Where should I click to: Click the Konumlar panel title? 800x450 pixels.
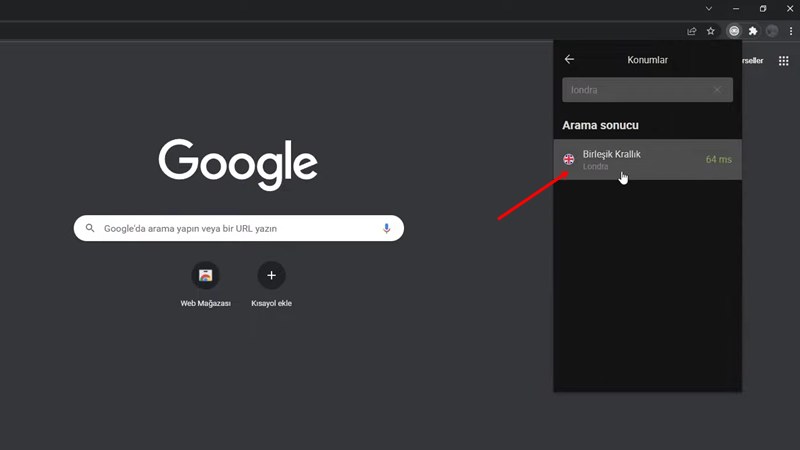click(647, 60)
